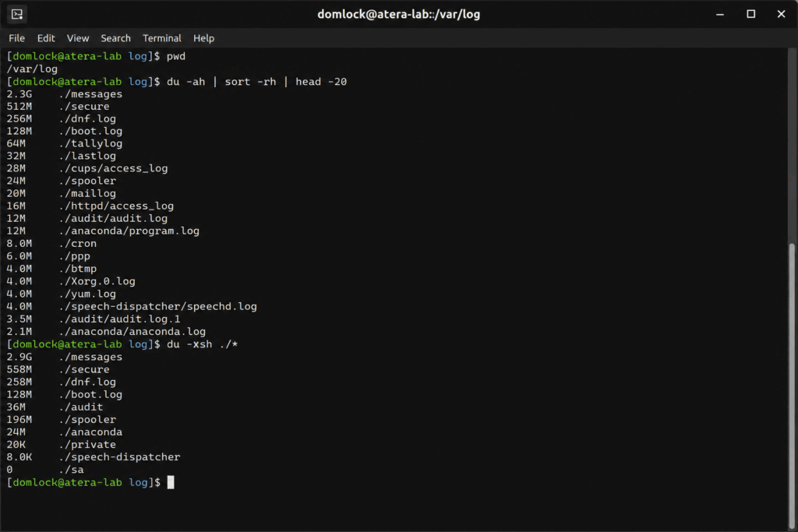Click the 512M ./secure line
The image size is (798, 532).
click(x=58, y=106)
